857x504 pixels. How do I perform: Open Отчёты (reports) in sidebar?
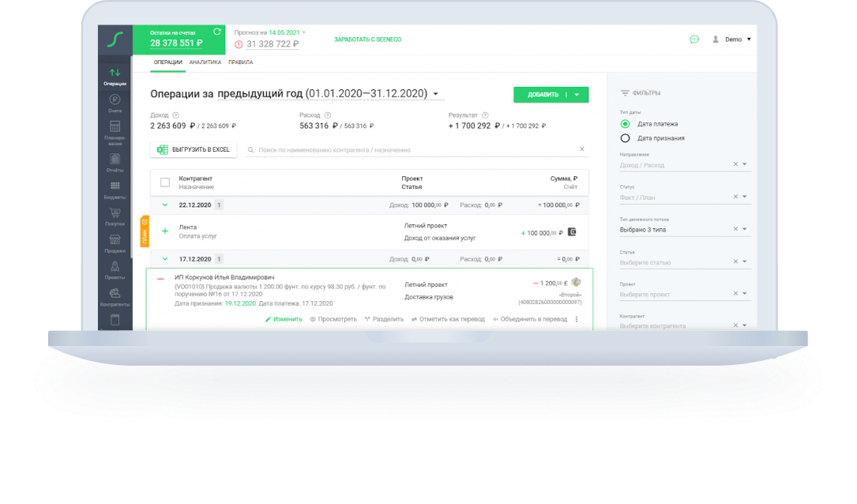(x=115, y=163)
